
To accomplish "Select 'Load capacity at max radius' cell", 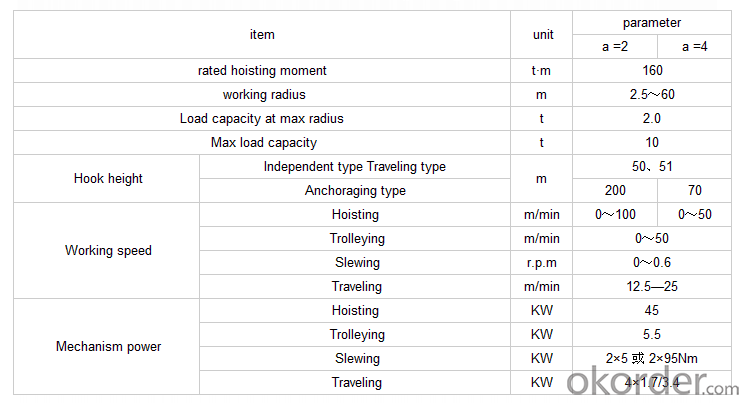I will click(x=262, y=119).
